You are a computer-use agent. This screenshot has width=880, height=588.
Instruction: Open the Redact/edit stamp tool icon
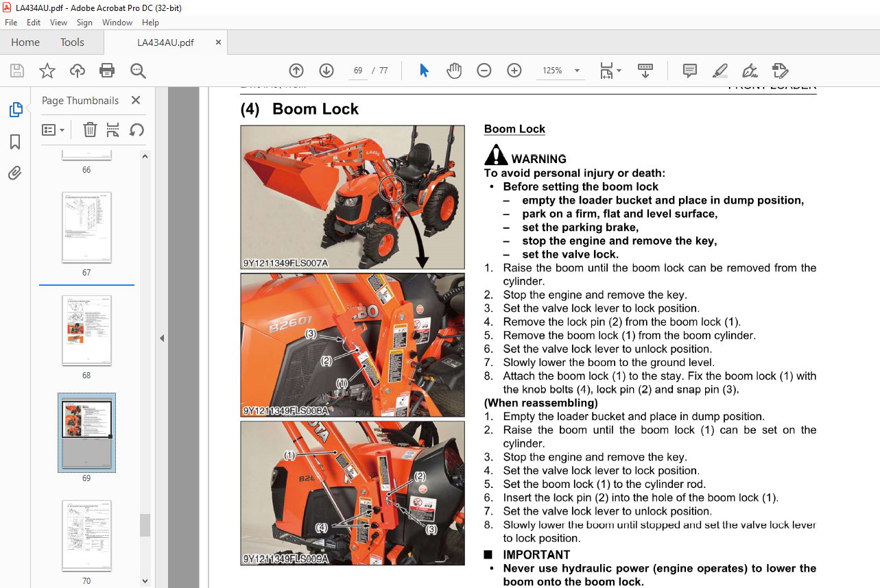[x=780, y=71]
